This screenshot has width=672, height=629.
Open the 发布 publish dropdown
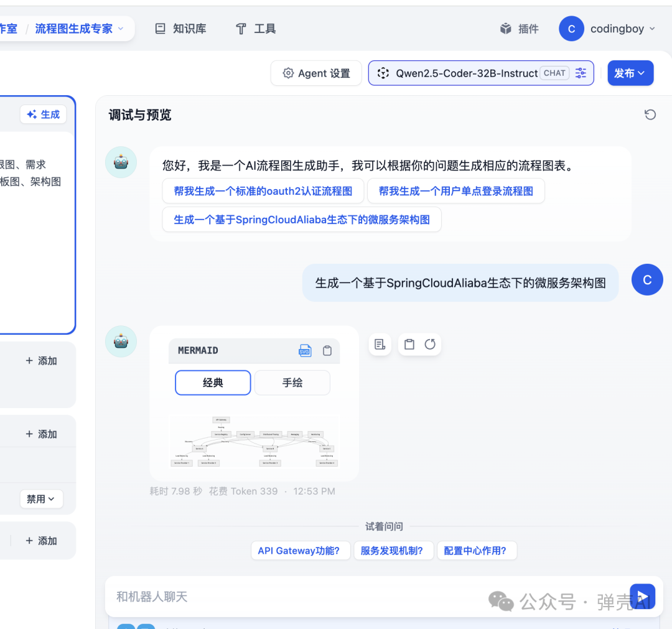tap(630, 73)
